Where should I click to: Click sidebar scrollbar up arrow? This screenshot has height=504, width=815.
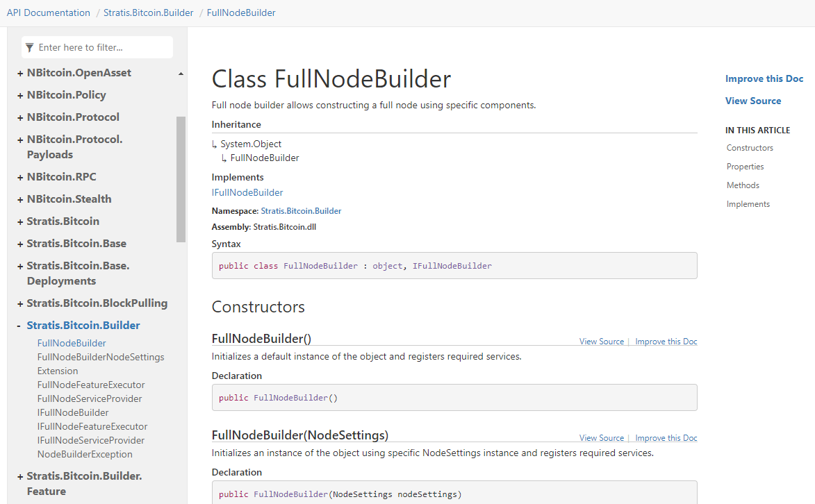point(181,74)
